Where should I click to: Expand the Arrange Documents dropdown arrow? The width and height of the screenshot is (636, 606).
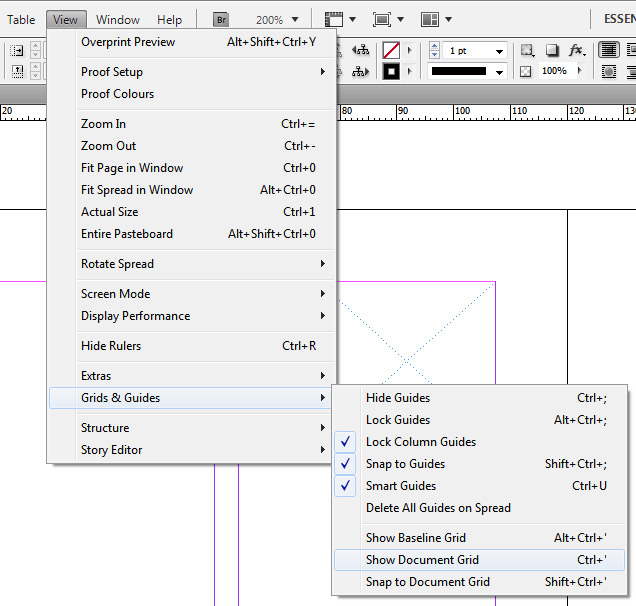click(x=448, y=19)
